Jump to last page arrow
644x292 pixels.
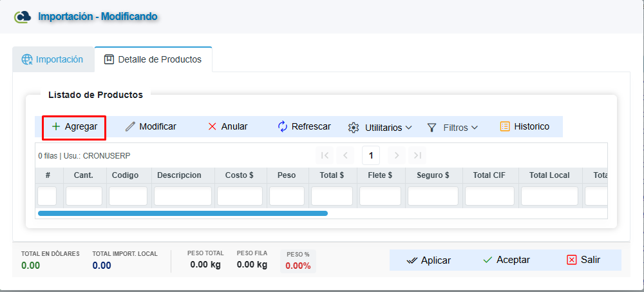click(x=417, y=155)
